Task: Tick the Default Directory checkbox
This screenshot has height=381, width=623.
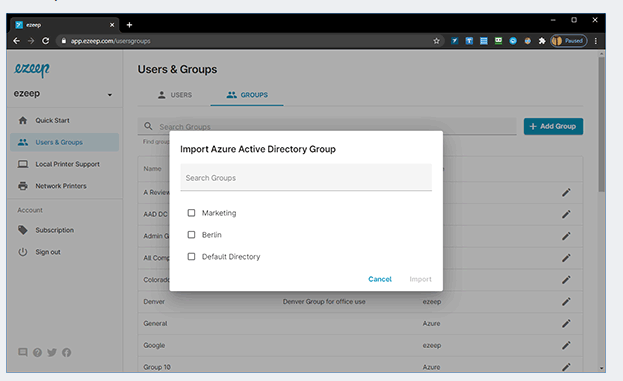Action: 191,257
